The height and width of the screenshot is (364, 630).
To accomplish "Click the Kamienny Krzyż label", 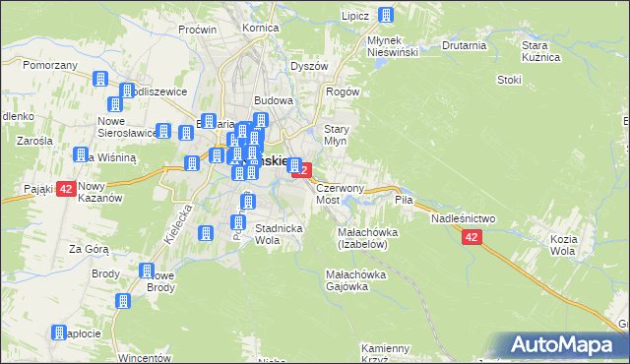I will [385, 353].
